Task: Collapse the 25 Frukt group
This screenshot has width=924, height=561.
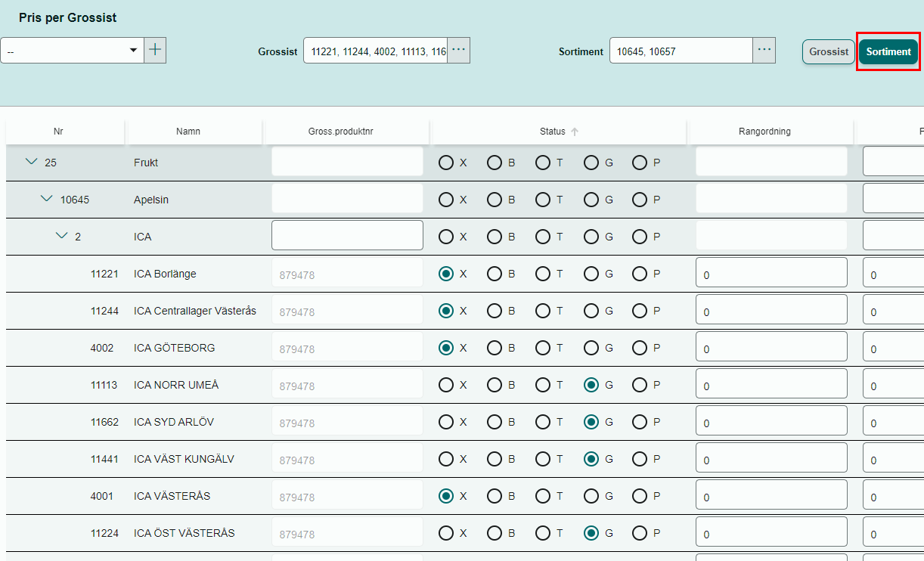Action: (32, 162)
